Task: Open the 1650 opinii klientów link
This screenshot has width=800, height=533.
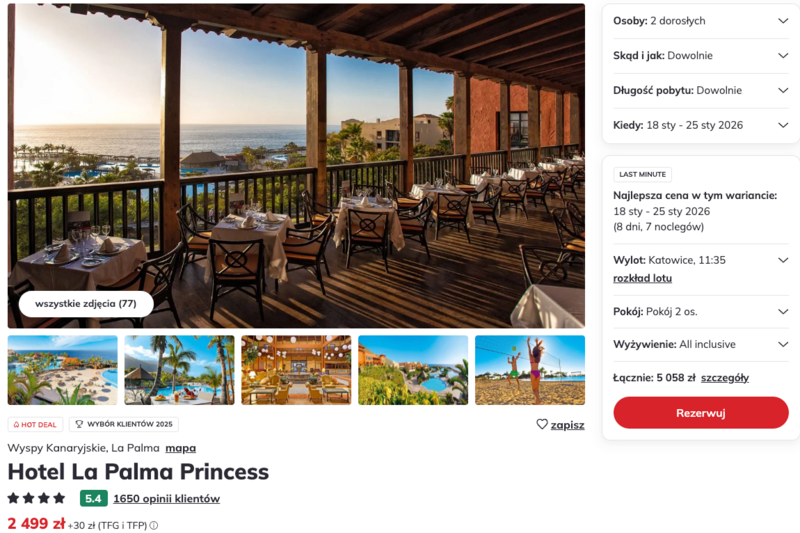Action: coord(166,498)
